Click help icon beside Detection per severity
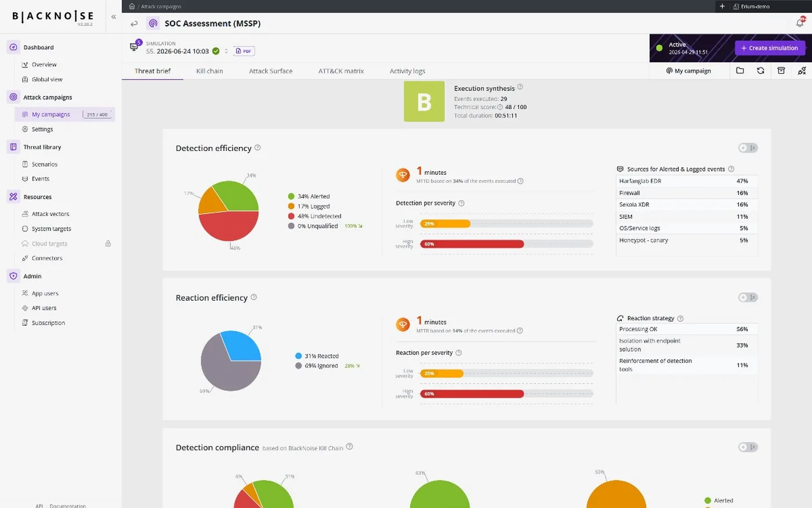The width and height of the screenshot is (812, 508). pos(462,203)
